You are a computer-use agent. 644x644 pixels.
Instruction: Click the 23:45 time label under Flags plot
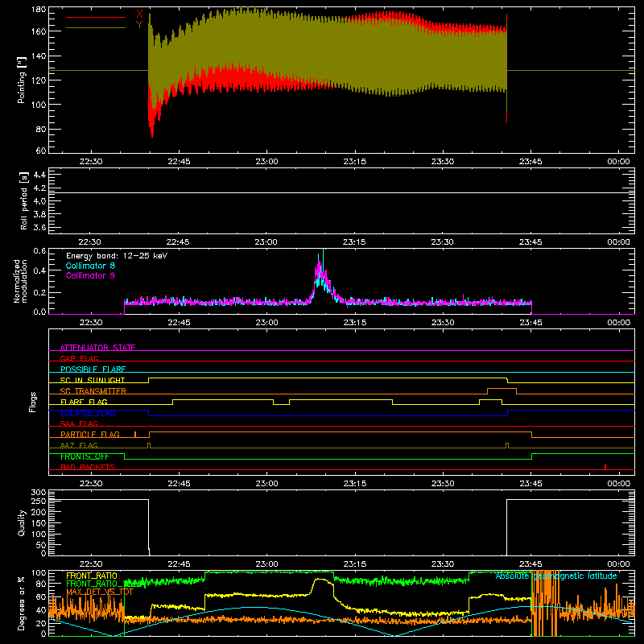click(530, 484)
